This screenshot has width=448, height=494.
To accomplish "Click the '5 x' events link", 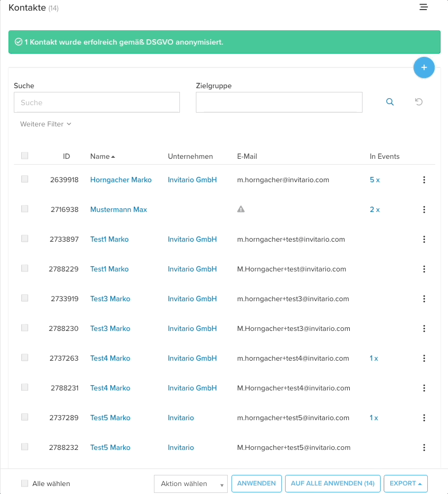I will 375,180.
